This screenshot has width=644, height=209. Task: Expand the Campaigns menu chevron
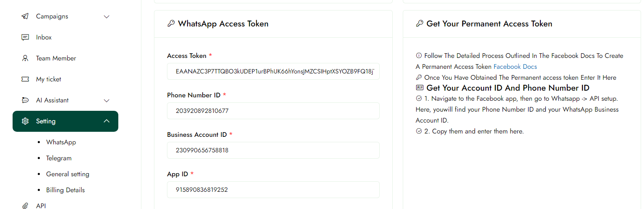pos(107,17)
